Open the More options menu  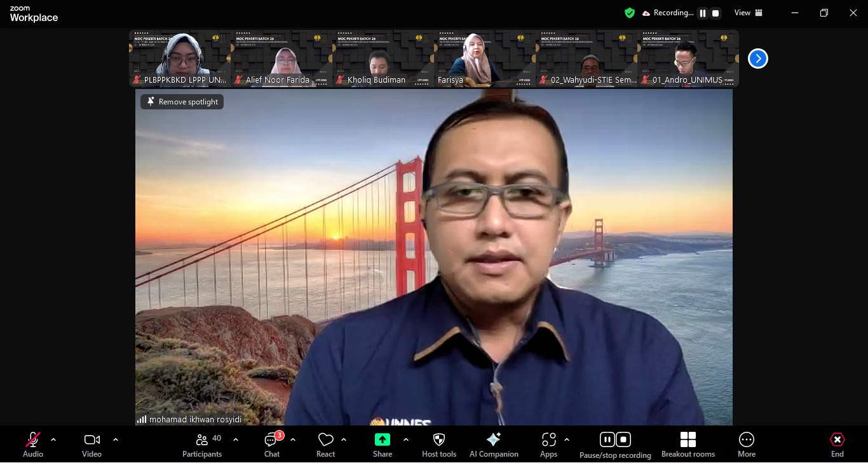(746, 445)
